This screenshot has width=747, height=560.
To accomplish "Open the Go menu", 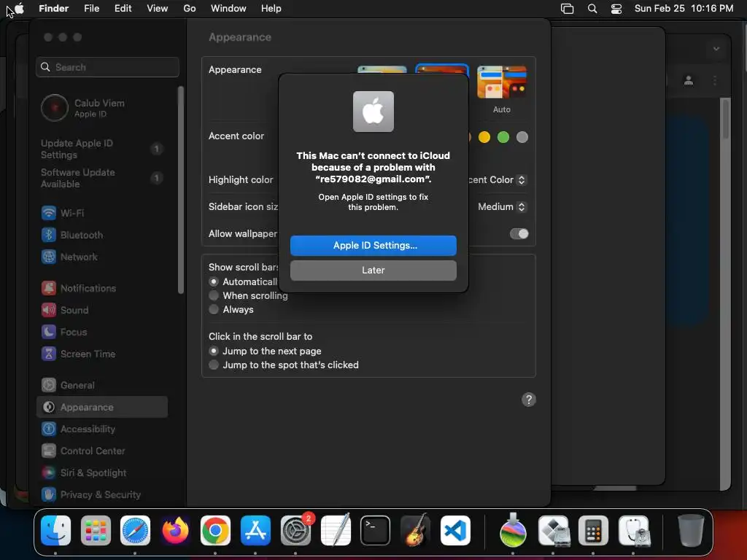I will point(189,8).
